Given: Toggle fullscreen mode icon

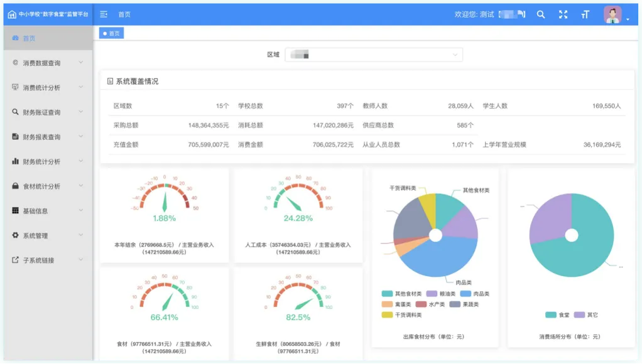Looking at the screenshot, I should point(563,14).
